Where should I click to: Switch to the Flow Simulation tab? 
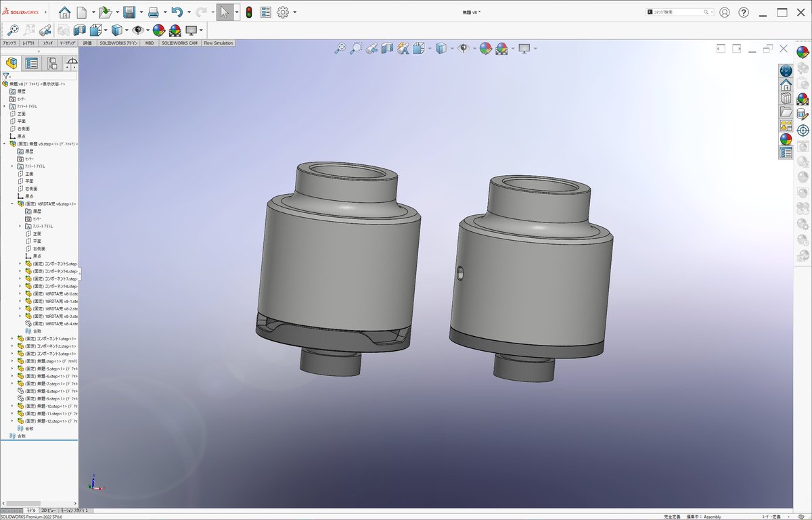tap(218, 43)
